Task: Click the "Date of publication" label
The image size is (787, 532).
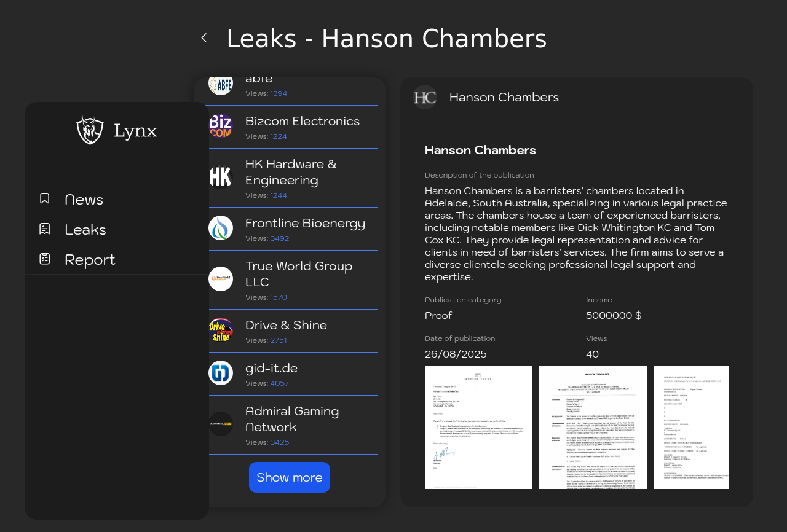Action: [x=460, y=338]
